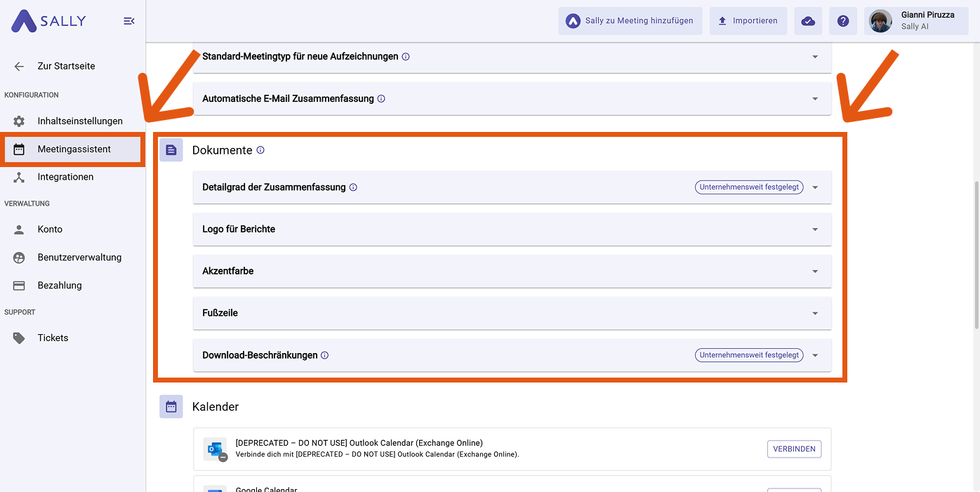Viewport: 980px width, 492px height.
Task: Select Bezahlung from the sidebar
Action: (60, 286)
